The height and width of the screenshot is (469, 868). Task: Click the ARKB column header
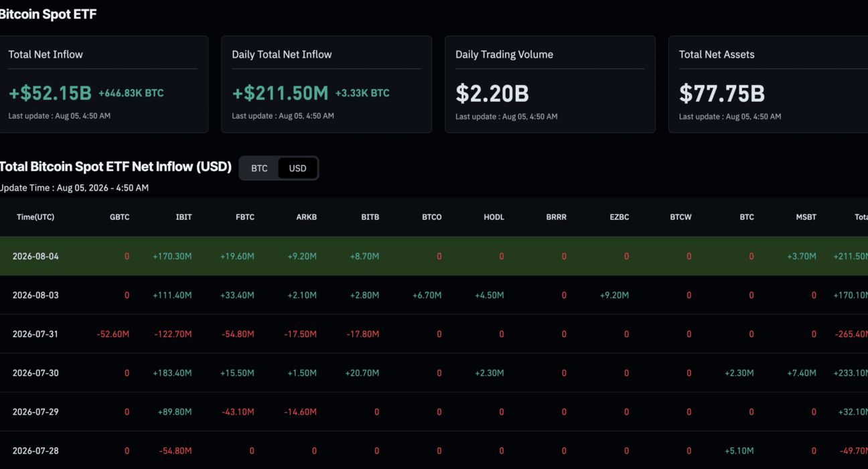307,217
